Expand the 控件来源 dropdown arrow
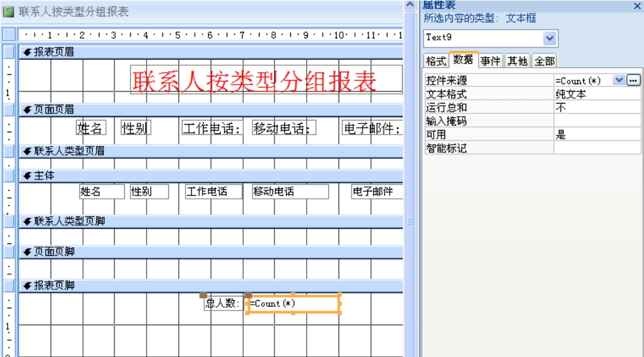 pyautogui.click(x=619, y=81)
